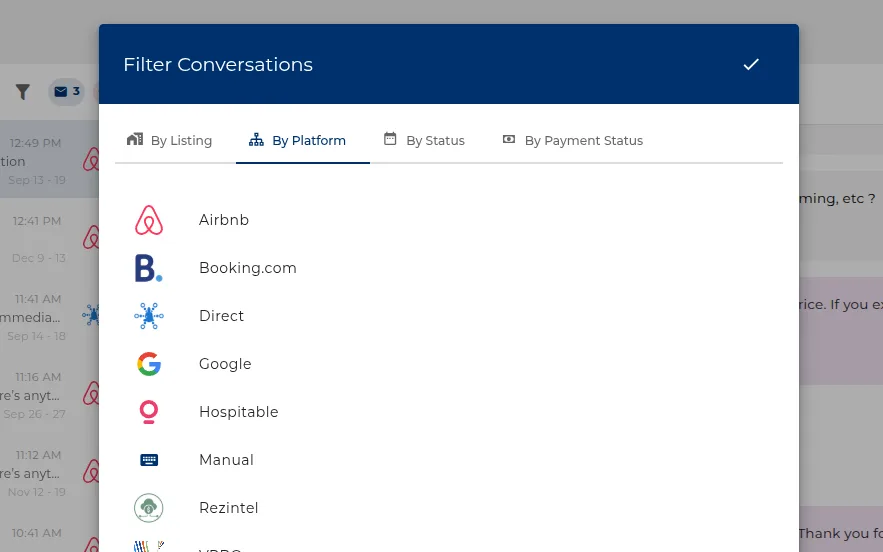
Task: Pick the Rezintel platform label
Action: tap(229, 508)
